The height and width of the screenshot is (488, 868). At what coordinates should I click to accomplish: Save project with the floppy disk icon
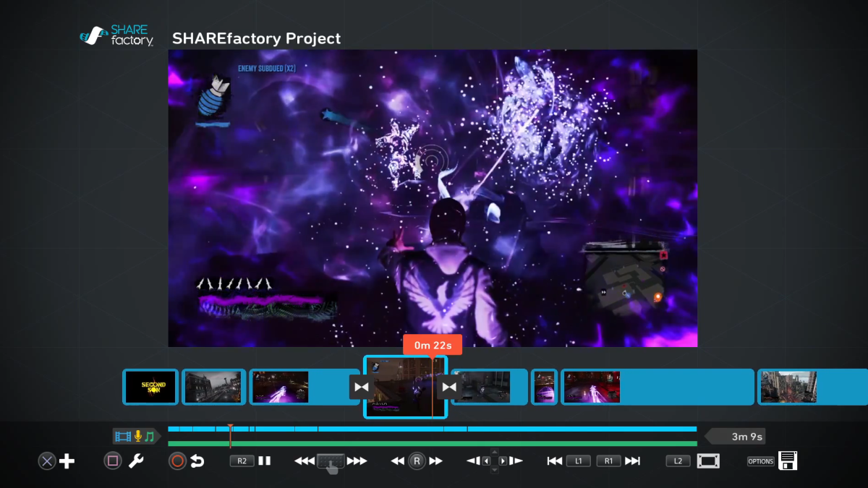pyautogui.click(x=788, y=461)
